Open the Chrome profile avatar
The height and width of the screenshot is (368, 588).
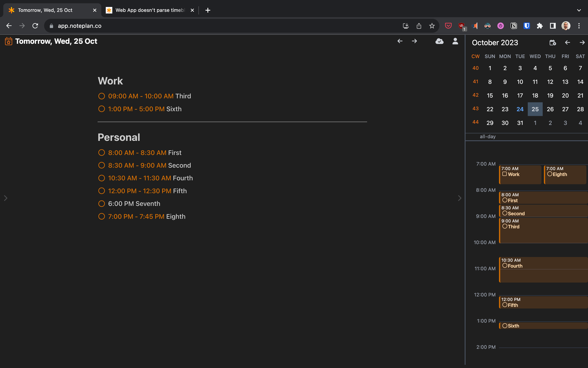566,26
